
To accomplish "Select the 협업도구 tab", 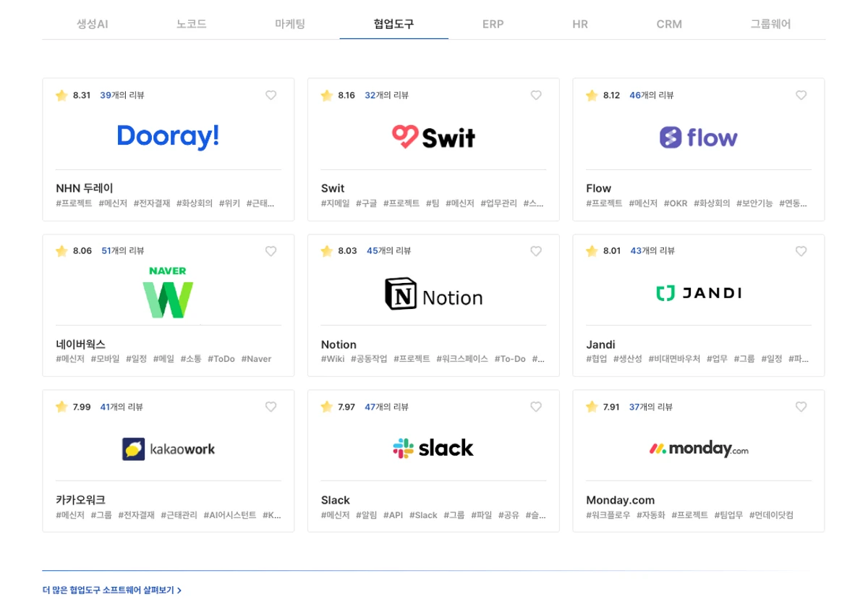I will click(x=394, y=24).
